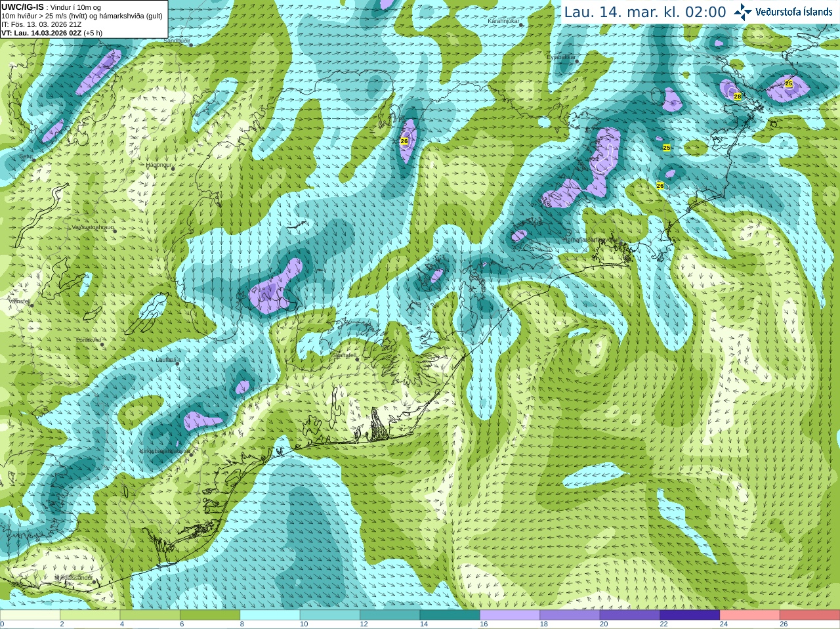Click the 10–12 m/s legend swatch
The height and width of the screenshot is (629, 840).
pyautogui.click(x=330, y=615)
